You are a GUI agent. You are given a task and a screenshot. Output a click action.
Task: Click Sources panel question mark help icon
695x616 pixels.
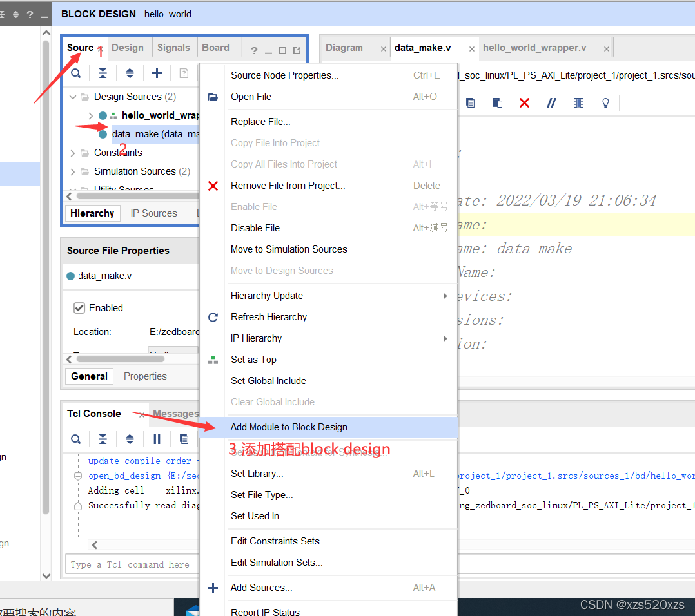[x=254, y=50]
